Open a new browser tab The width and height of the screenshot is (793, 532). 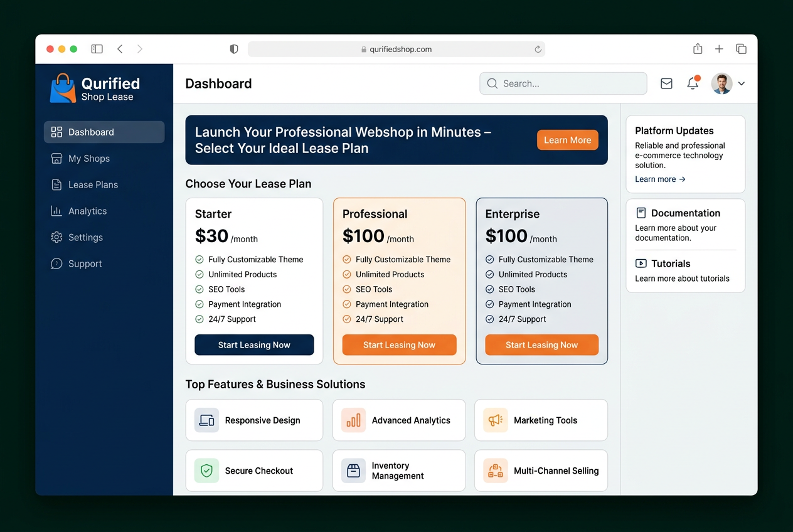click(x=719, y=49)
